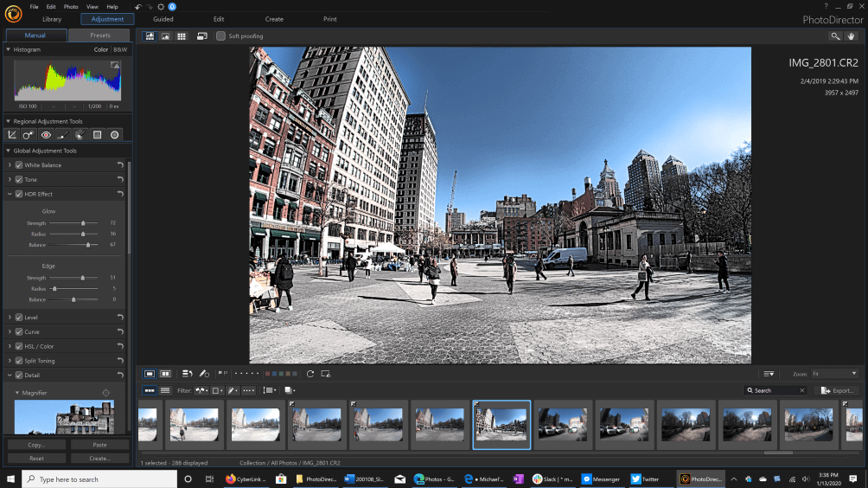
Task: Enable the Soft proofing checkbox
Action: [221, 36]
